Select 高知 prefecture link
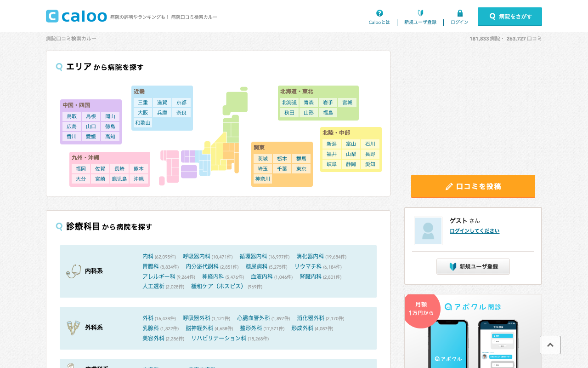Image resolution: width=588 pixels, height=368 pixels. [x=110, y=137]
